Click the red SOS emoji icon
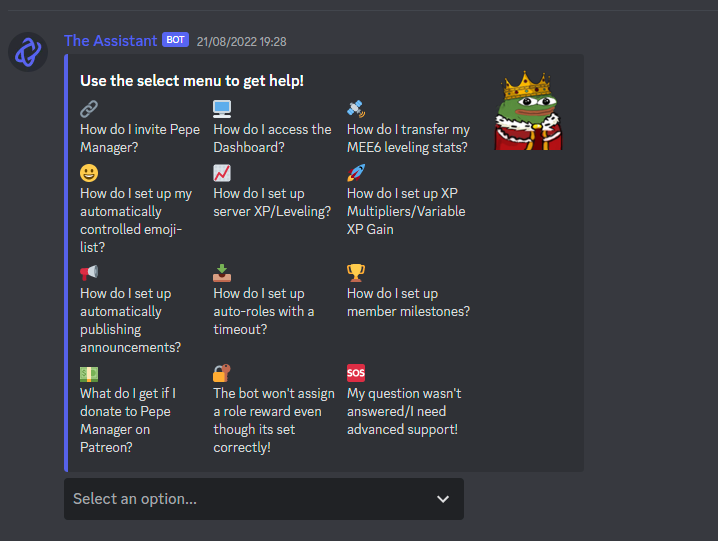 point(356,373)
